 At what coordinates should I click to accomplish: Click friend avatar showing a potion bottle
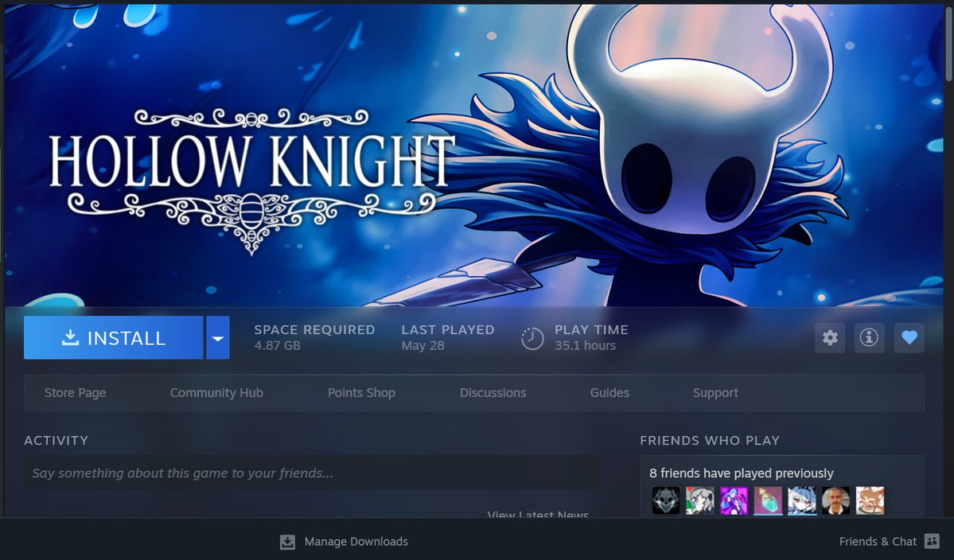tap(769, 501)
